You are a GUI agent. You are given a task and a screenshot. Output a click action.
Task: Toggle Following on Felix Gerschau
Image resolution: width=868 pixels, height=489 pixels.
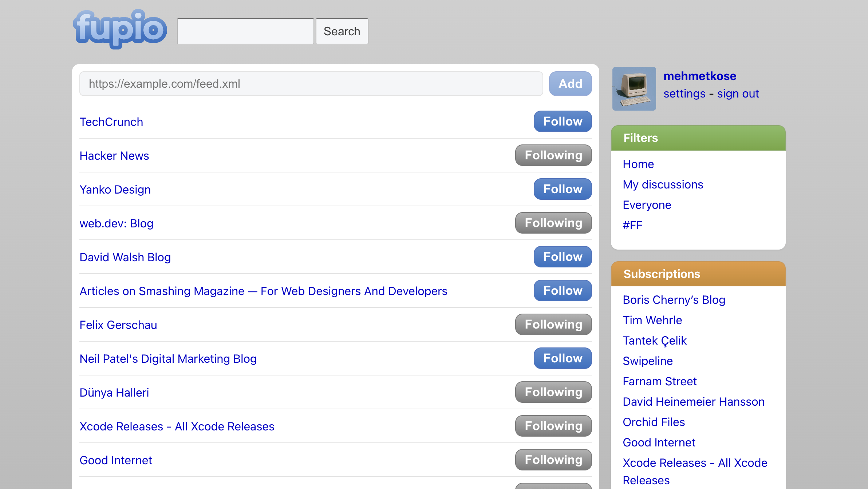(x=553, y=325)
